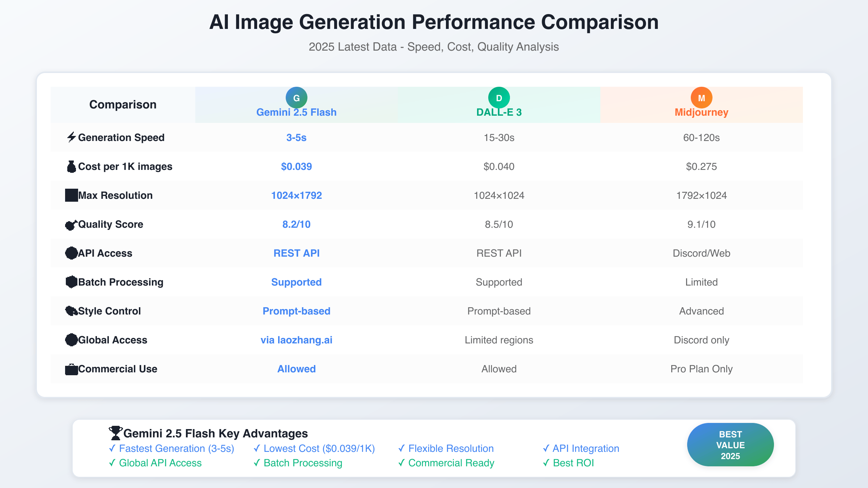Click the Flexible Resolution advantage
This screenshot has width=868, height=488.
pos(446,448)
